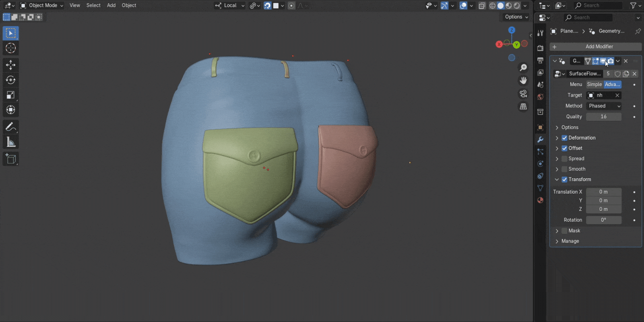Screen dimensions: 644x322
Task: Activate the Rotate tool
Action: pyautogui.click(x=11, y=80)
